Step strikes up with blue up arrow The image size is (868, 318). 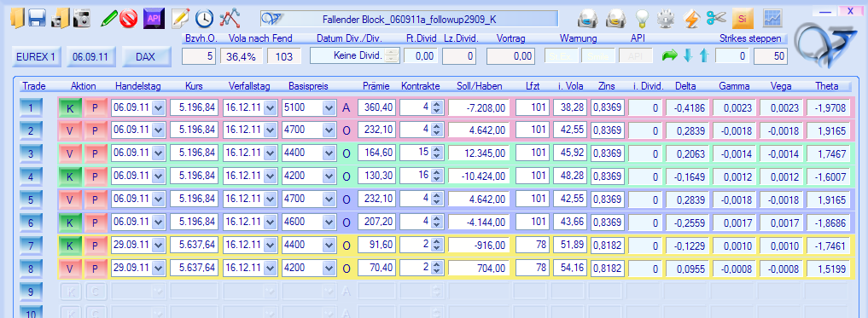tap(703, 56)
